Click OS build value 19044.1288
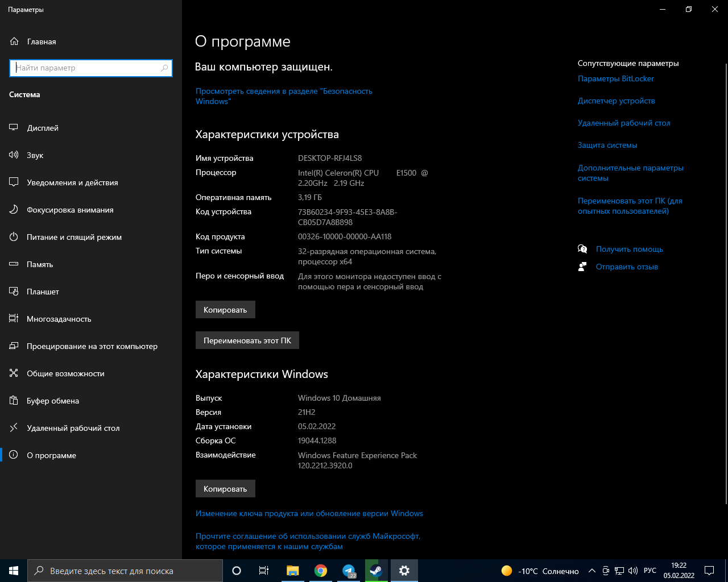 317,440
